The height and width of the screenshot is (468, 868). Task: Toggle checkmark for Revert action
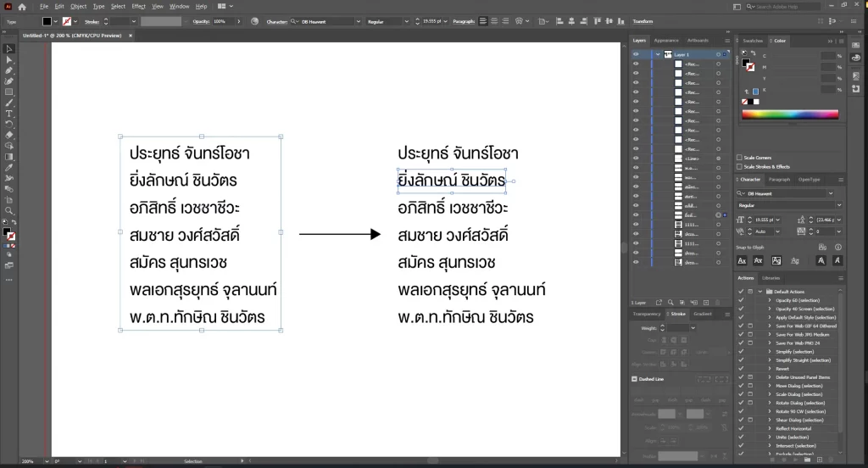click(x=741, y=368)
